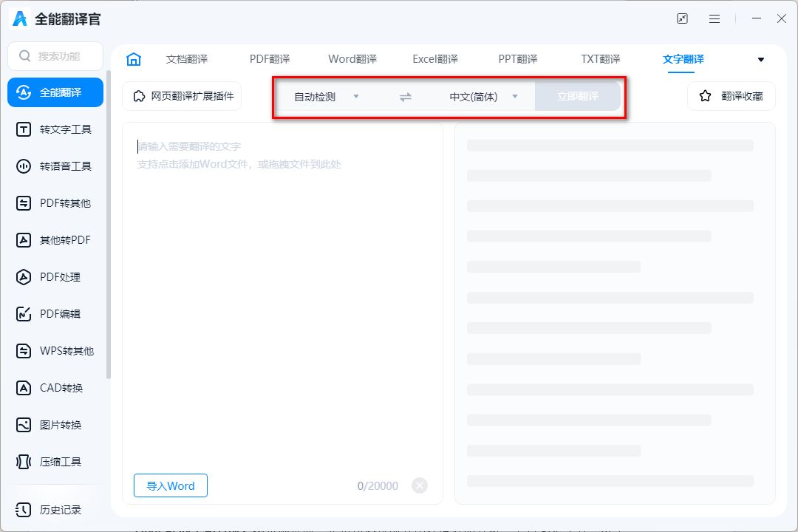Open the PDF转其他 conversion tool
The height and width of the screenshot is (532, 798).
point(55,203)
